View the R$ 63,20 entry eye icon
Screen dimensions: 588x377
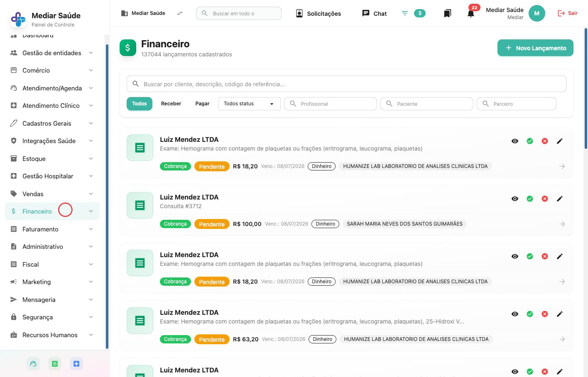[515, 314]
